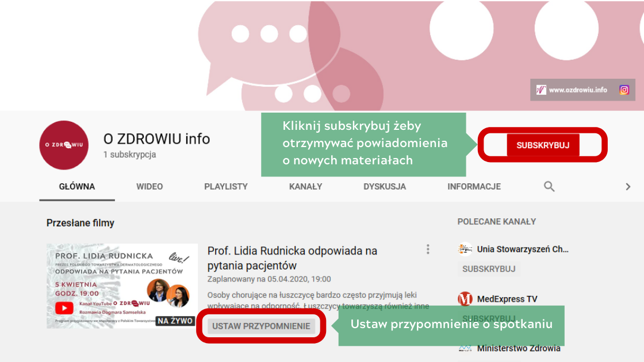Viewport: 644px width, 362px height.
Task: Click the Instagram icon on the channel banner
Action: (x=624, y=90)
